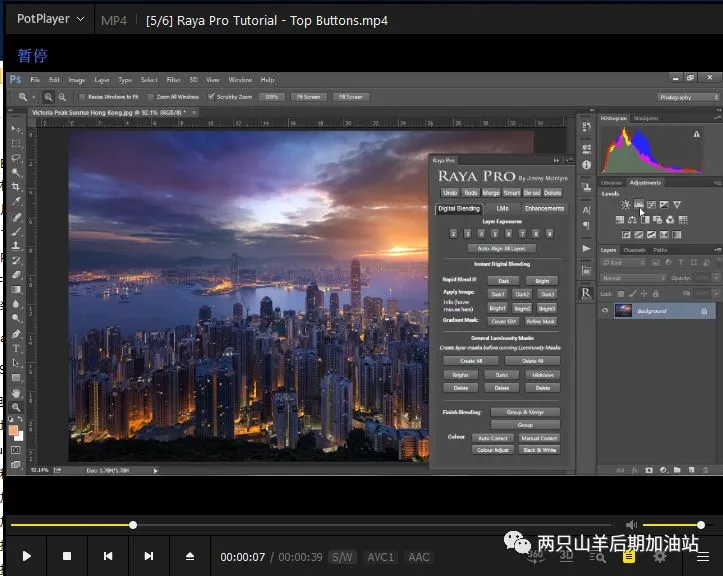Select the Lasso tool

[x=16, y=157]
